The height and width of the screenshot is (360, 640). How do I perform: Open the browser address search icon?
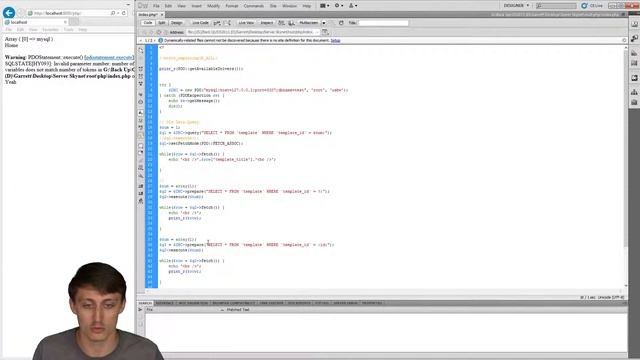point(113,13)
